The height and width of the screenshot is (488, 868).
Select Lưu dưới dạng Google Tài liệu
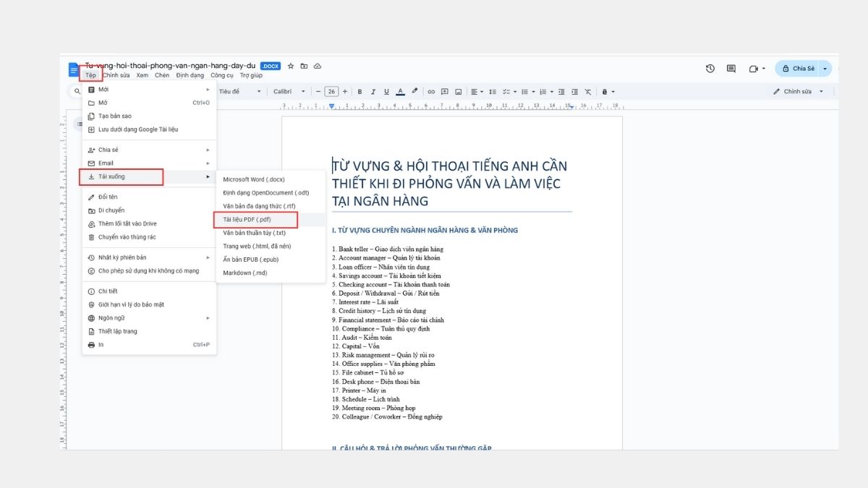click(x=148, y=129)
